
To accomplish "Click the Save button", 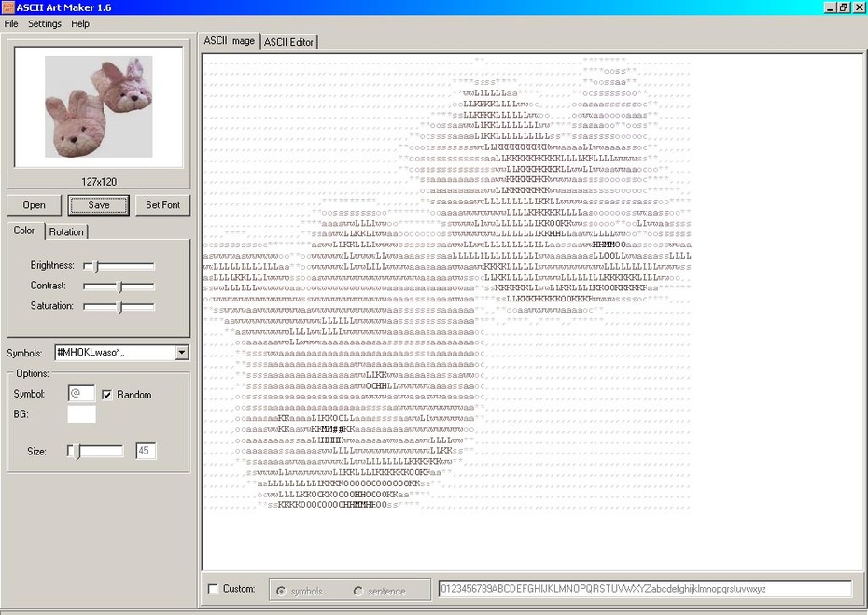I will click(x=99, y=204).
